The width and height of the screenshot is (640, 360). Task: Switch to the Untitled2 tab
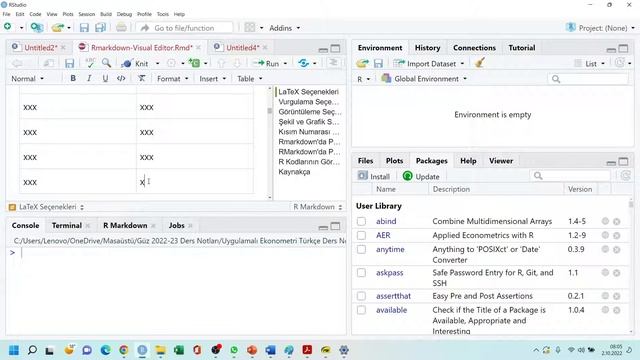click(40, 48)
